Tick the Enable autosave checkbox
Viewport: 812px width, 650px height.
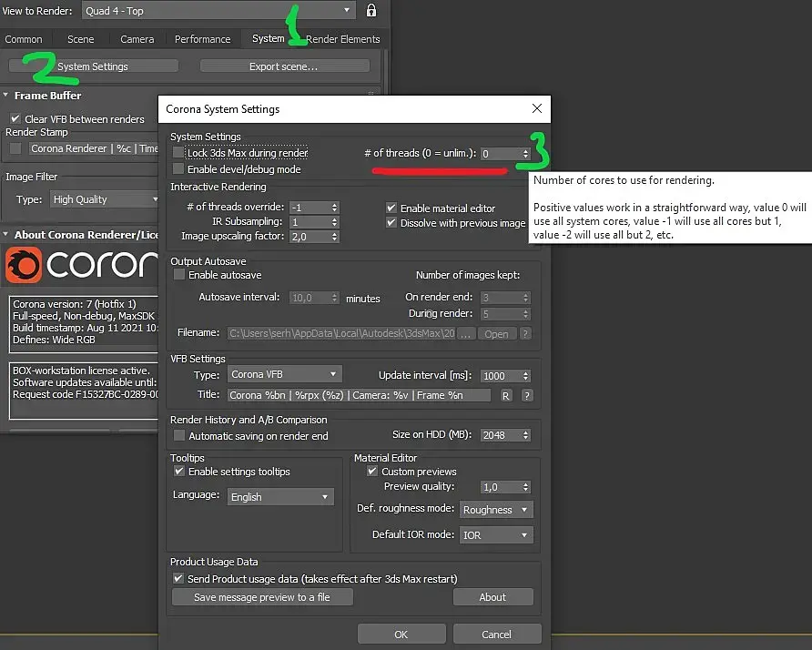[179, 275]
